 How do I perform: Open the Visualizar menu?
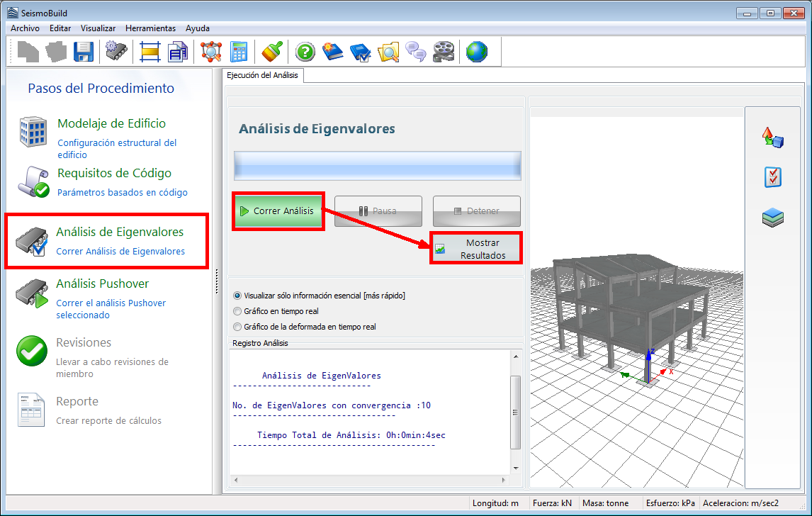point(98,28)
